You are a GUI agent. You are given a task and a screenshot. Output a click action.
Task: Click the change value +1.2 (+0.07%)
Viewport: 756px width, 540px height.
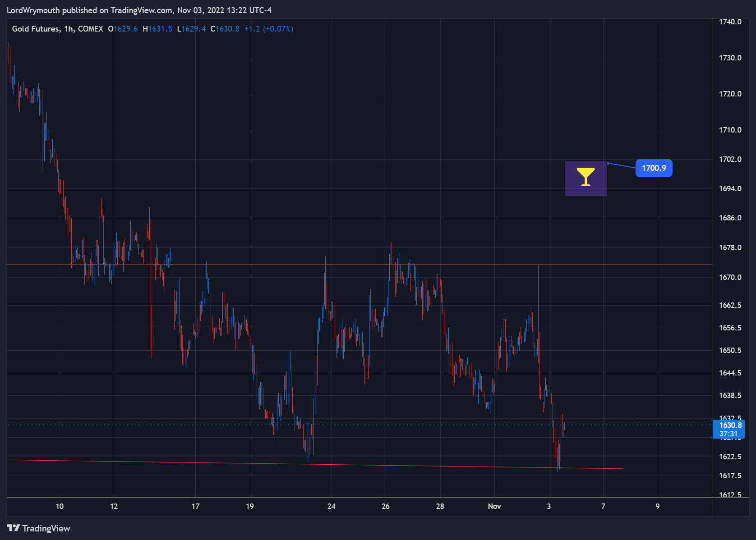tap(269, 29)
